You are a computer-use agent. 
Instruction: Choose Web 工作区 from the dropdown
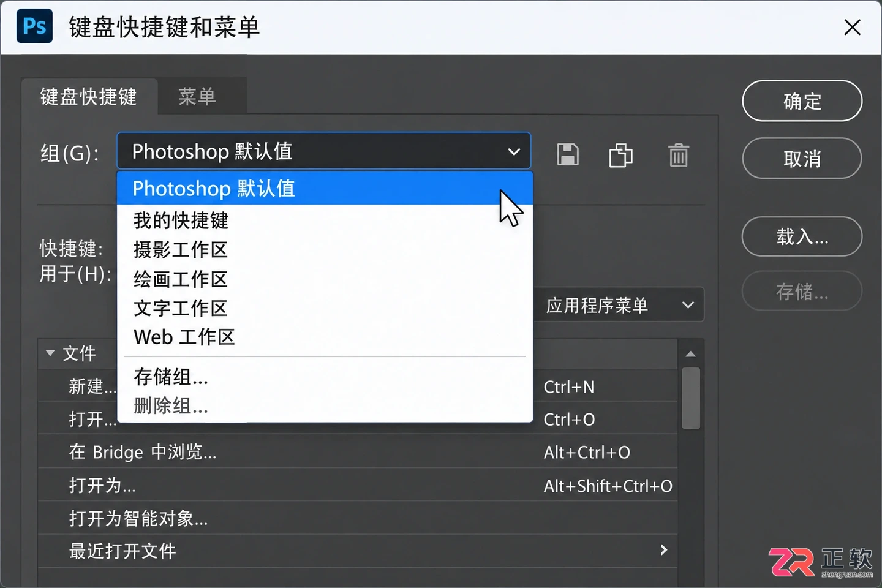click(325, 337)
